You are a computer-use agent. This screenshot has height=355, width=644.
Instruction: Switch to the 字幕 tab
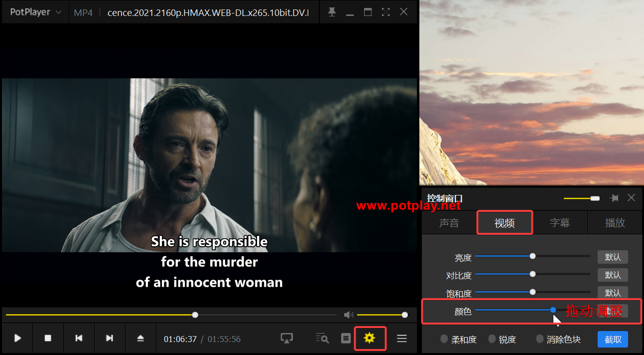560,223
